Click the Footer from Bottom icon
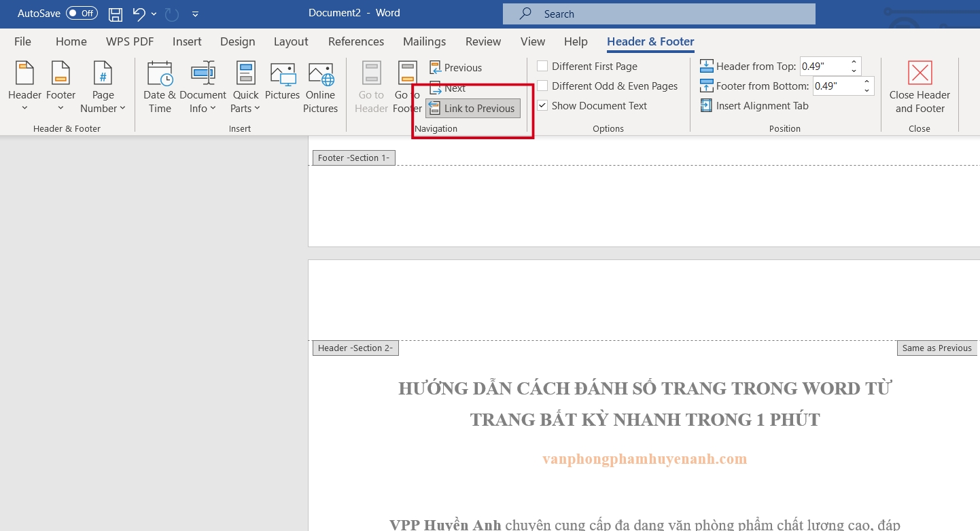 [707, 86]
